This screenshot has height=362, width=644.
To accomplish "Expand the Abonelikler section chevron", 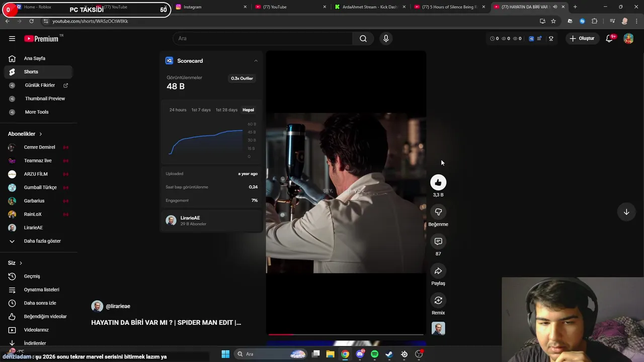I will (40, 134).
